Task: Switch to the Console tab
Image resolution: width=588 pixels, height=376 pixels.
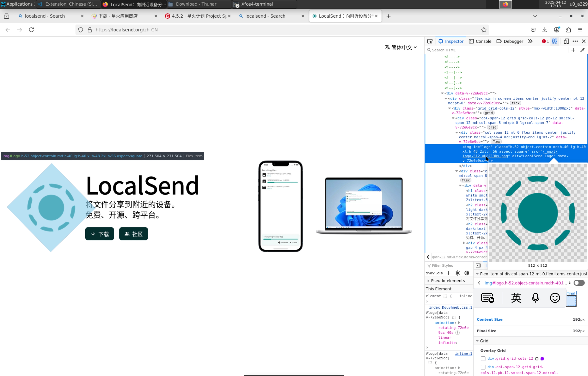Action: pyautogui.click(x=480, y=41)
